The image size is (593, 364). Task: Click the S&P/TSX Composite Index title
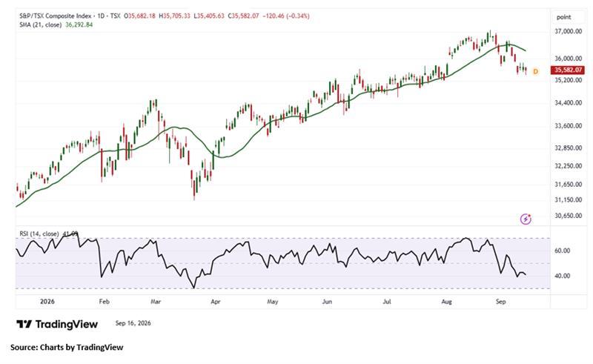pos(56,16)
